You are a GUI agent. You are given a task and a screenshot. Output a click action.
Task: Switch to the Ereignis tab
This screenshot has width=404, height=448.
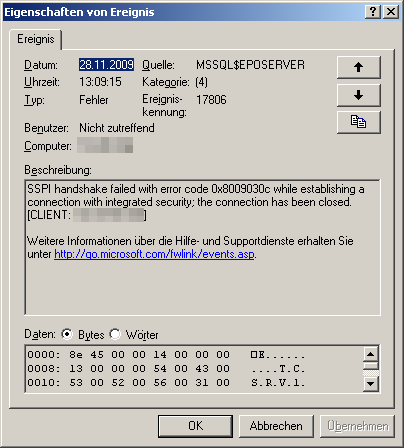click(x=36, y=39)
